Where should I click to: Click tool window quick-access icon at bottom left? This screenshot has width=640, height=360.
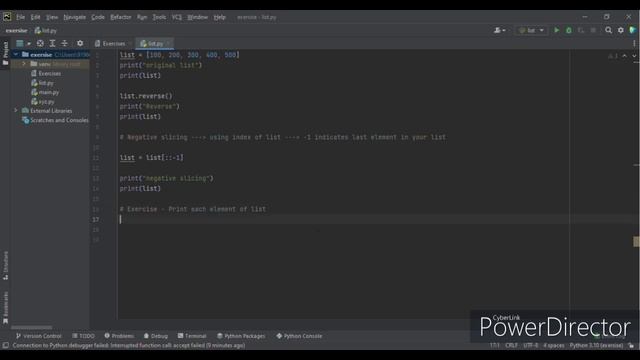(x=5, y=346)
